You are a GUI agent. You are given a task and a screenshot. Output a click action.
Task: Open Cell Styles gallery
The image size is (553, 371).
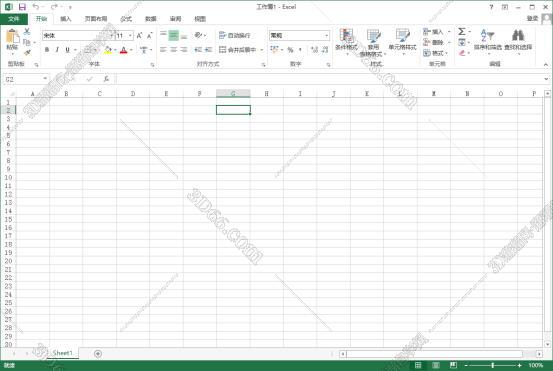click(x=402, y=42)
